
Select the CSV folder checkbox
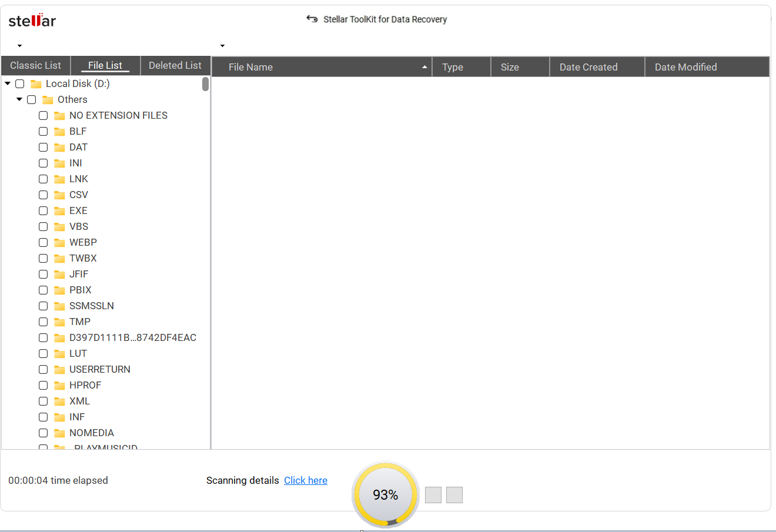click(44, 195)
